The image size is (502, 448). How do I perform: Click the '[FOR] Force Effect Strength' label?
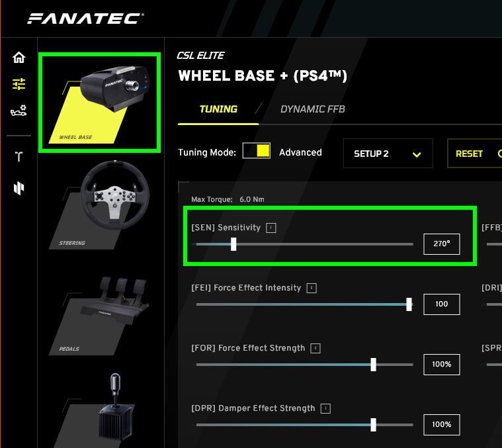pyautogui.click(x=248, y=348)
